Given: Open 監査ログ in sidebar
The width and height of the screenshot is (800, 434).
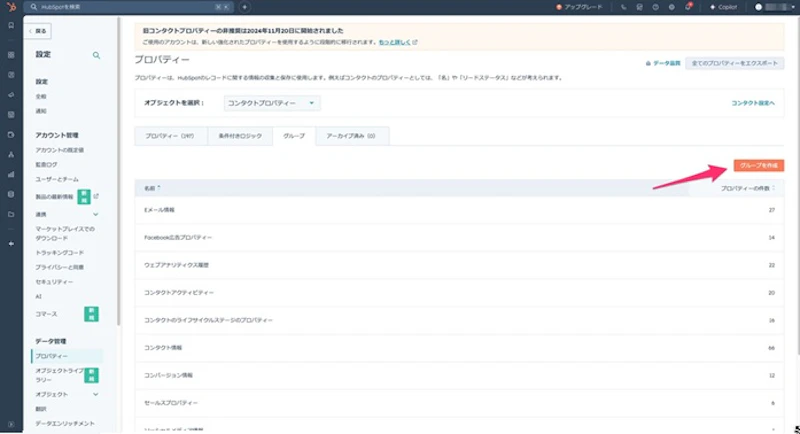Looking at the screenshot, I should pyautogui.click(x=46, y=165).
